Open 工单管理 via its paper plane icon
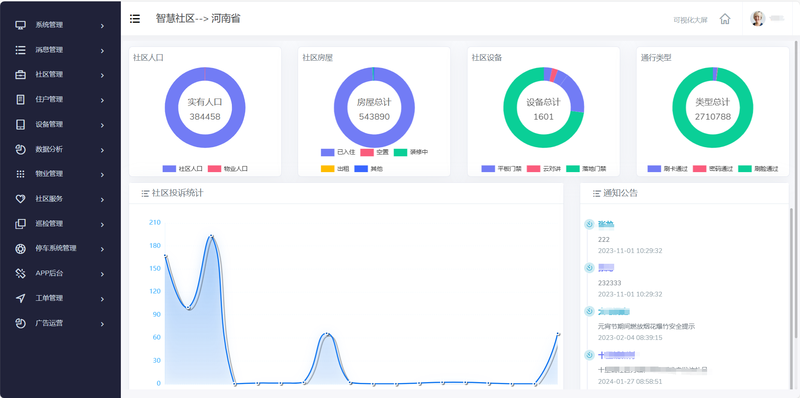 pyautogui.click(x=20, y=298)
